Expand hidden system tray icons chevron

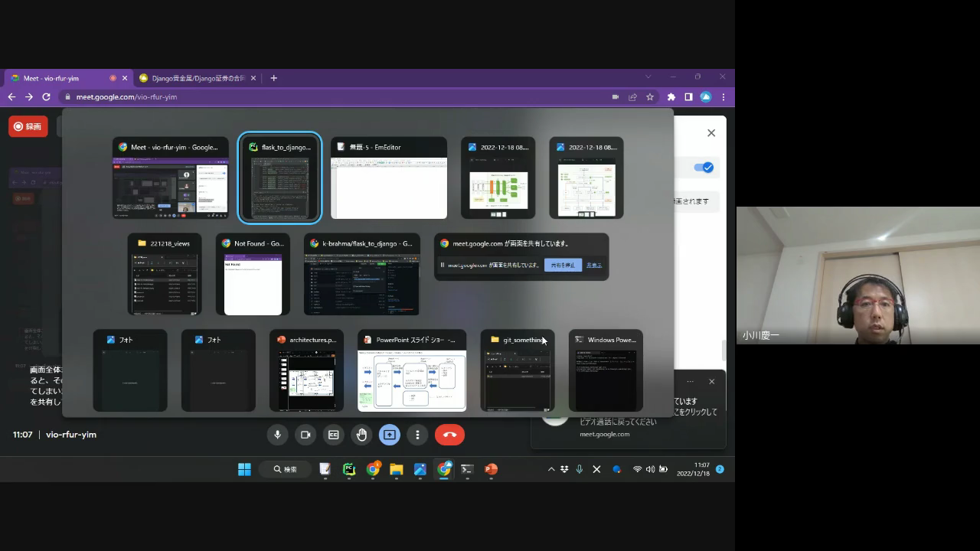pyautogui.click(x=550, y=469)
